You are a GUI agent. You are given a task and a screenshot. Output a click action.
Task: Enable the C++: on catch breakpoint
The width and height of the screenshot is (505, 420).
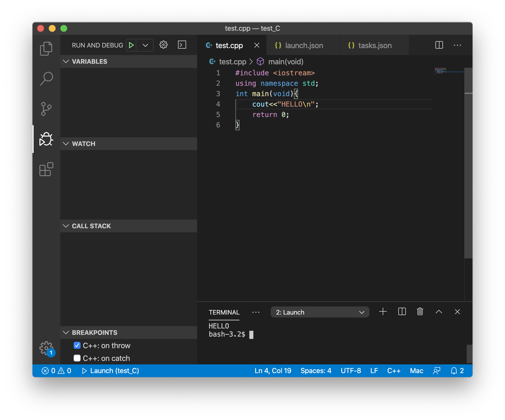click(x=77, y=358)
